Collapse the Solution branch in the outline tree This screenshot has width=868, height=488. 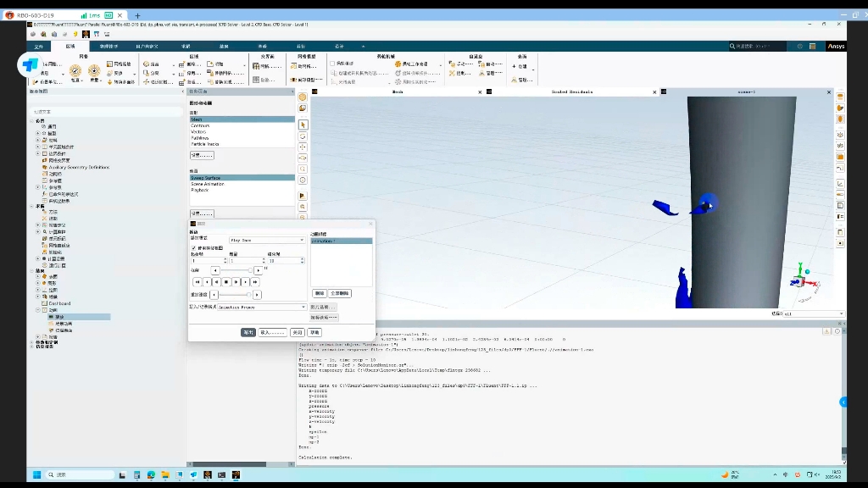(31, 206)
